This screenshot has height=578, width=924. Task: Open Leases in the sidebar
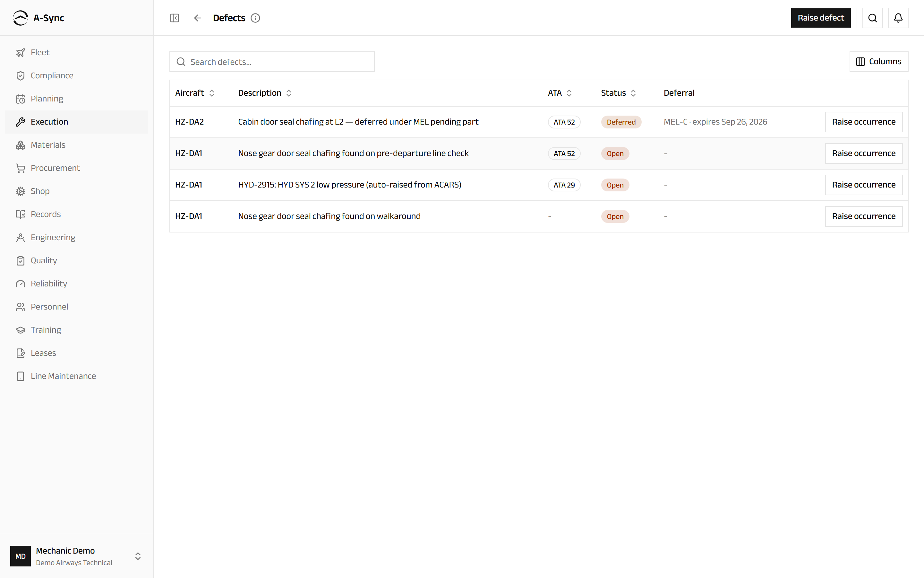[x=77, y=353]
